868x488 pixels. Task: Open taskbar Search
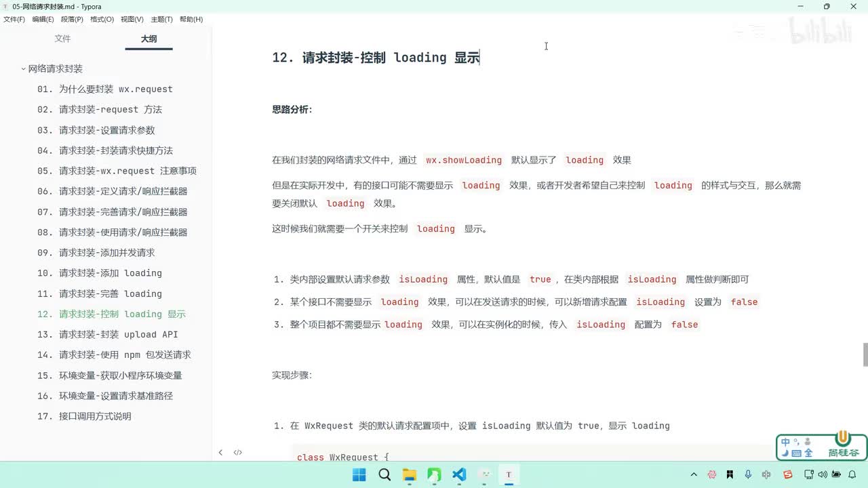[x=384, y=474]
